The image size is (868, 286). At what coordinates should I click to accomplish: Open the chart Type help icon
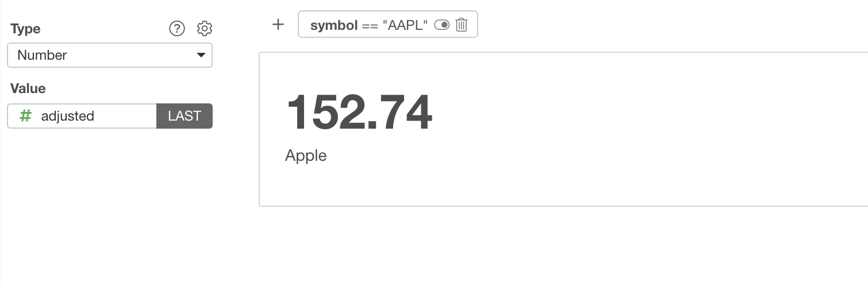177,28
